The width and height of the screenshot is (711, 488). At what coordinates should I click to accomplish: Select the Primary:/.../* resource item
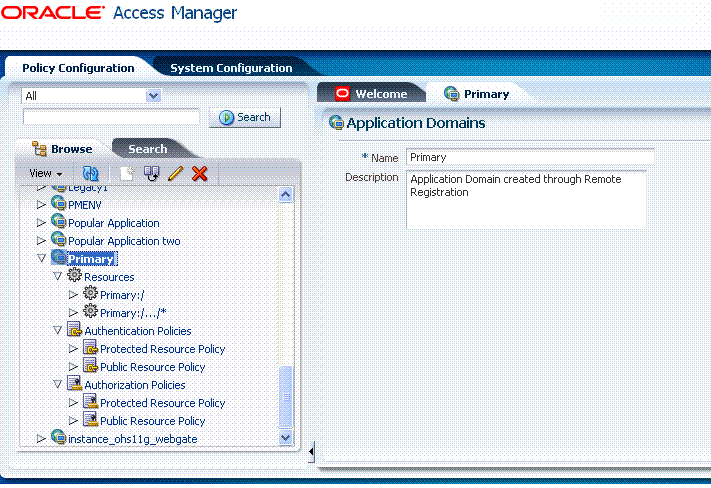click(133, 313)
